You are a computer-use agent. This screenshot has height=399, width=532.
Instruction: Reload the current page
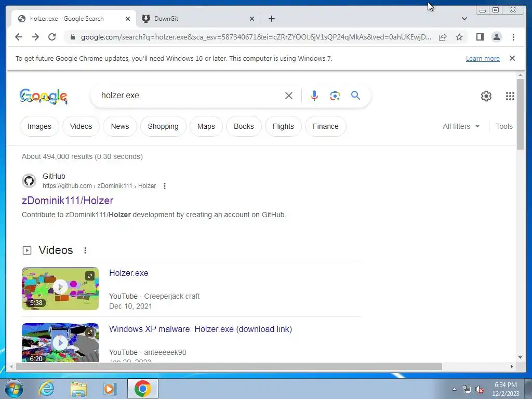click(x=52, y=37)
